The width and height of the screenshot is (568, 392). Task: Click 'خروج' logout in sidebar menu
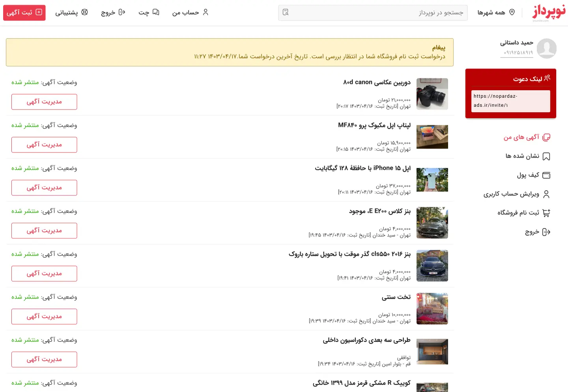point(532,232)
